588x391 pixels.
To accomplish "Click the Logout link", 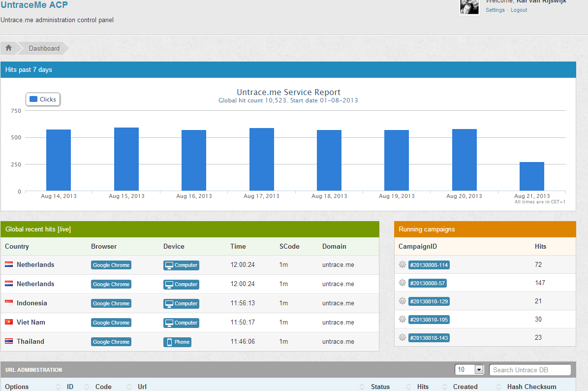I will coord(519,10).
